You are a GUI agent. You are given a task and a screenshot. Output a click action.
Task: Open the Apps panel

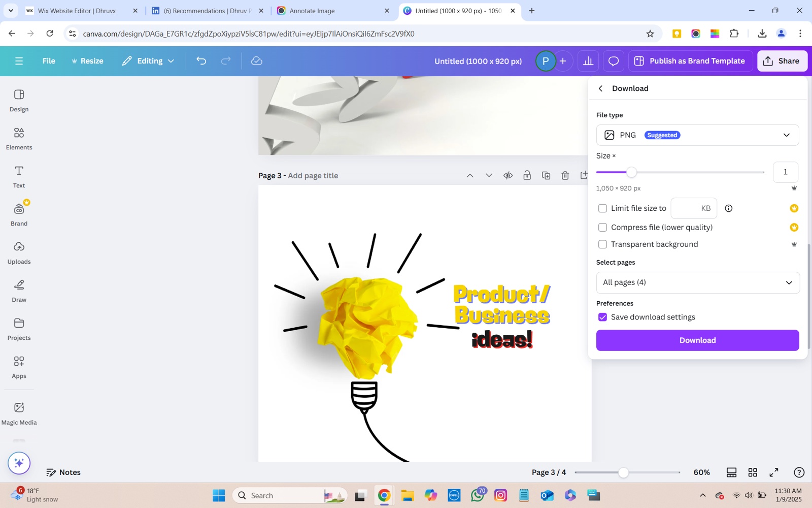tap(19, 367)
